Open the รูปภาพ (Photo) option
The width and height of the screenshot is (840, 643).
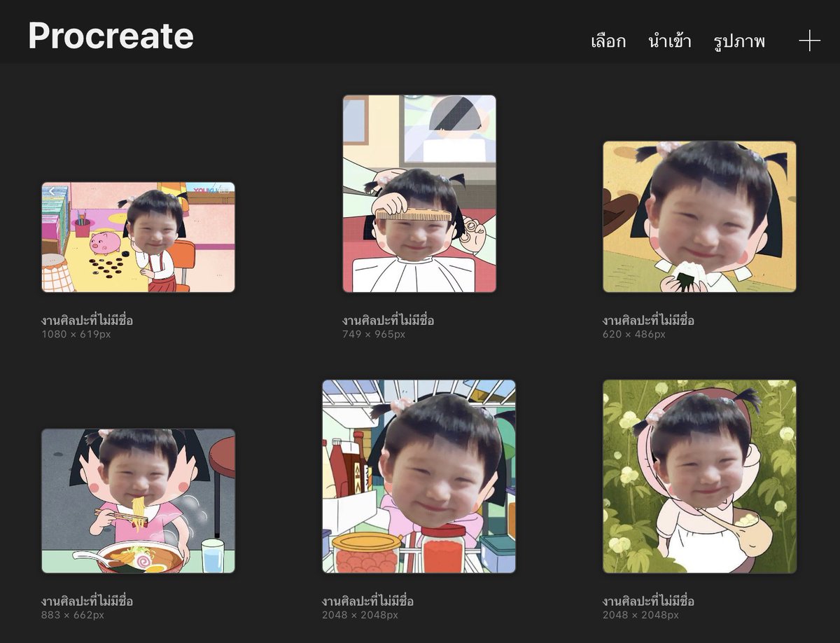point(739,42)
